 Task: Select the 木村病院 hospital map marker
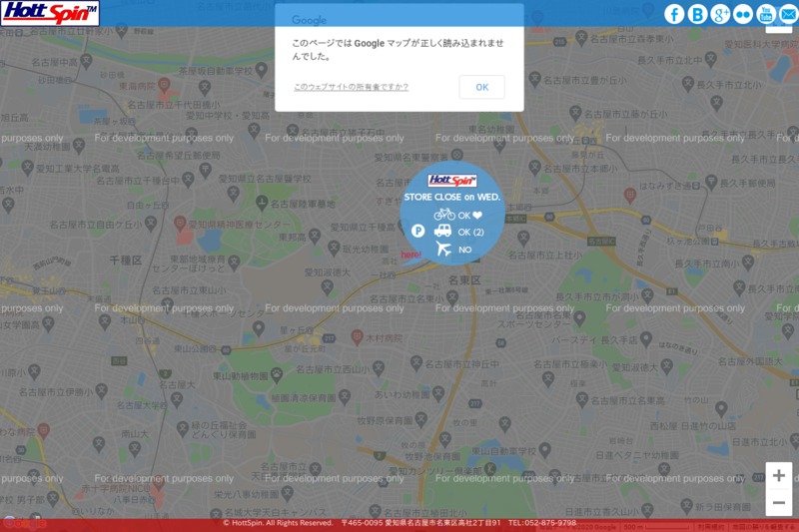click(358, 336)
